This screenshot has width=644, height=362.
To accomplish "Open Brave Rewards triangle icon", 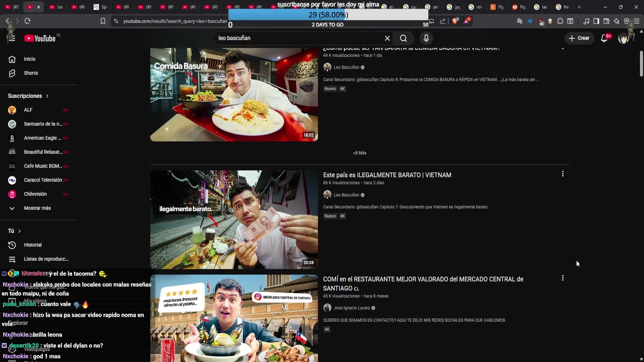I will point(467,21).
